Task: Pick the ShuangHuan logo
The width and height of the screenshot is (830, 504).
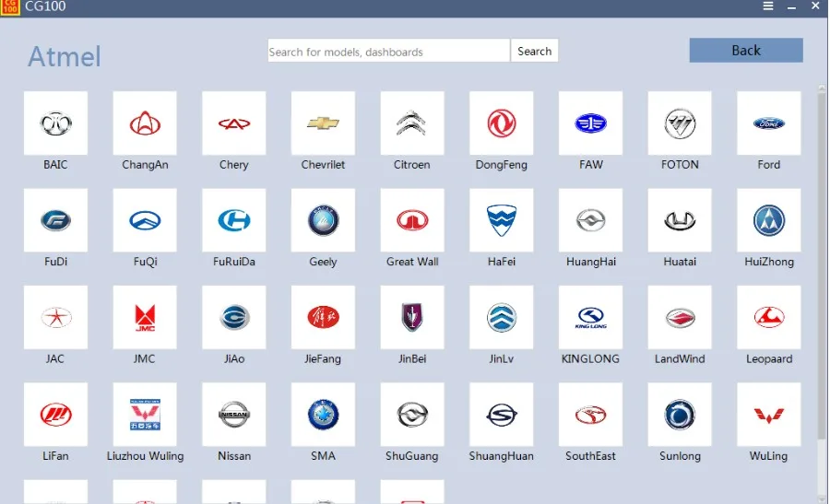Action: (502, 415)
